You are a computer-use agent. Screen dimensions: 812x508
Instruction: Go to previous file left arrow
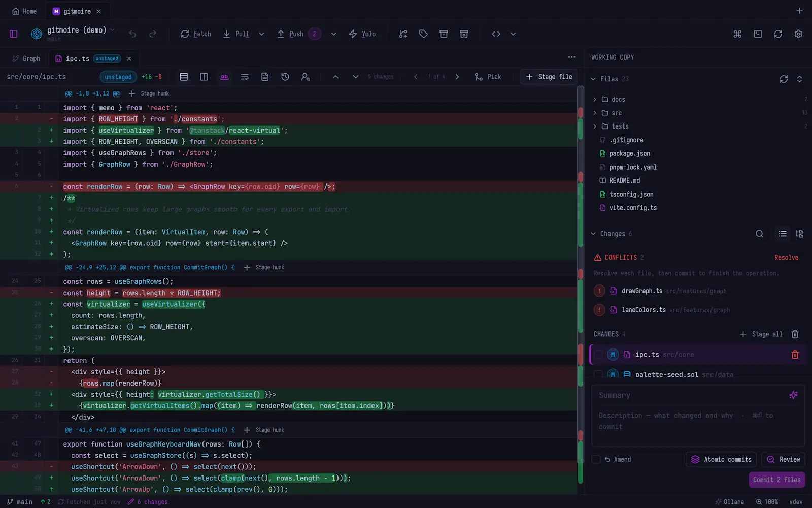tap(416, 77)
